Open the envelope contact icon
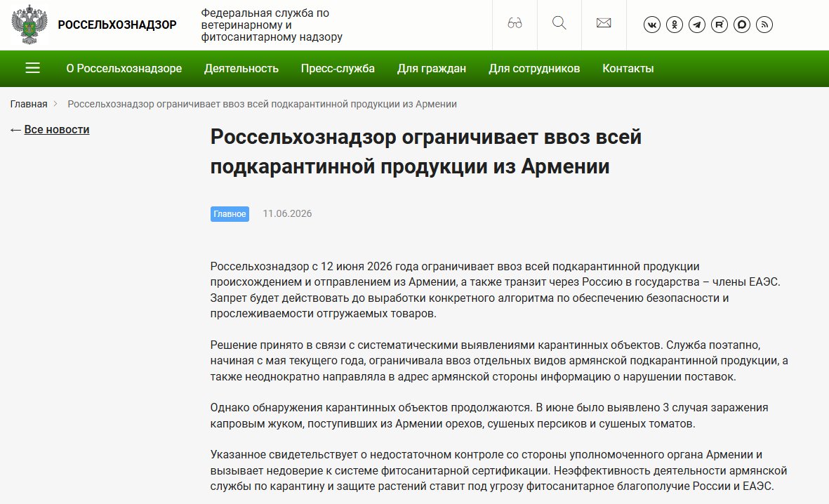The height and width of the screenshot is (504, 829). click(x=603, y=22)
